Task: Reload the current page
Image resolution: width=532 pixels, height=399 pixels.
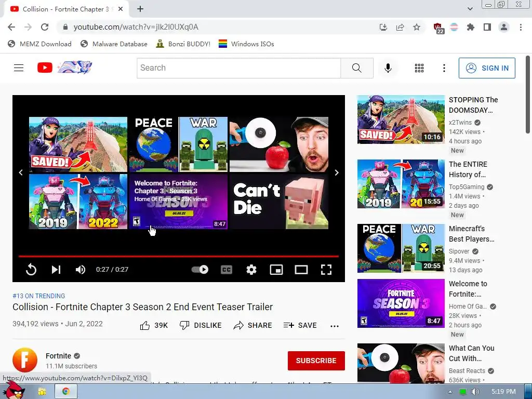Action: [45, 27]
